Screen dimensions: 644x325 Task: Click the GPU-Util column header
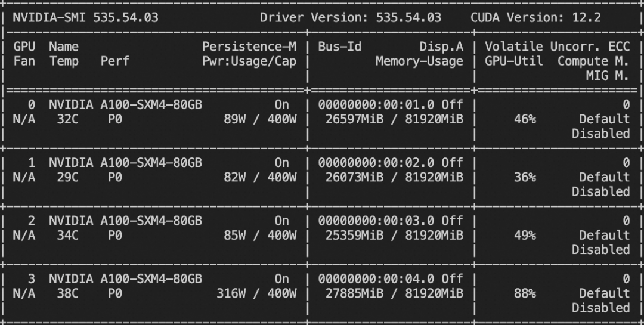(x=513, y=61)
